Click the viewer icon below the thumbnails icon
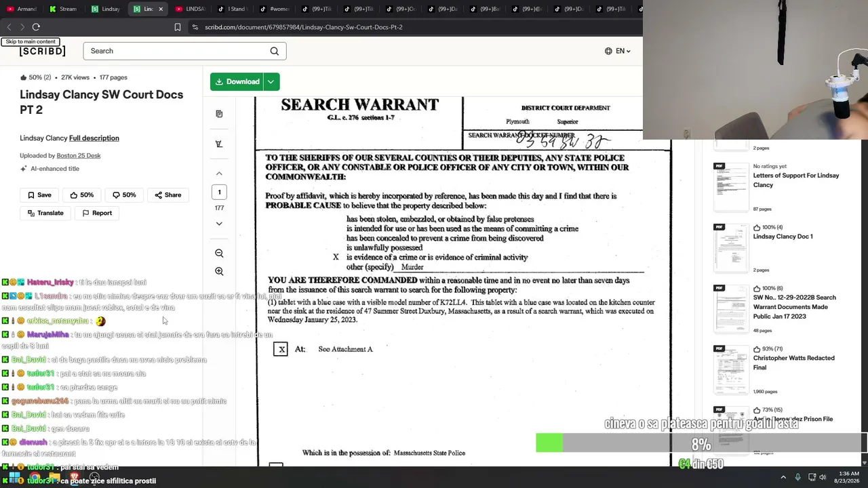Image resolution: width=868 pixels, height=488 pixels. (x=219, y=144)
